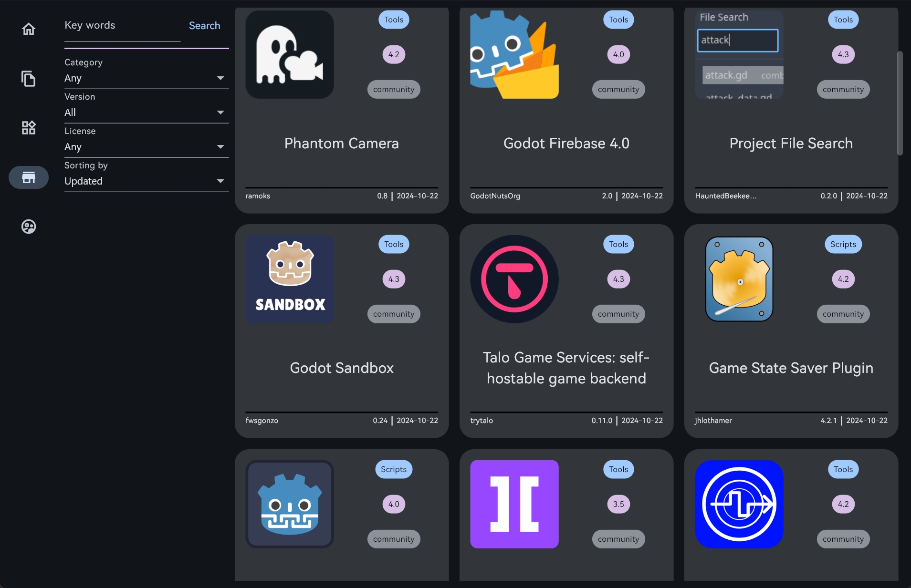Open the Godot Sandbox icon

click(x=290, y=279)
